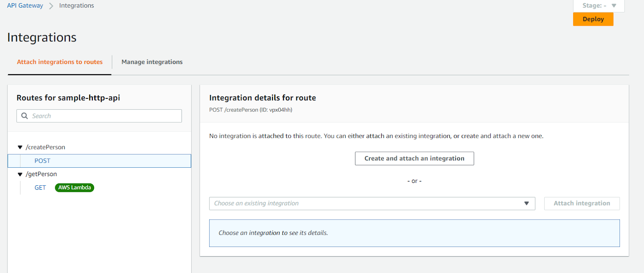
Task: Focus the routes Search field
Action: tap(105, 116)
